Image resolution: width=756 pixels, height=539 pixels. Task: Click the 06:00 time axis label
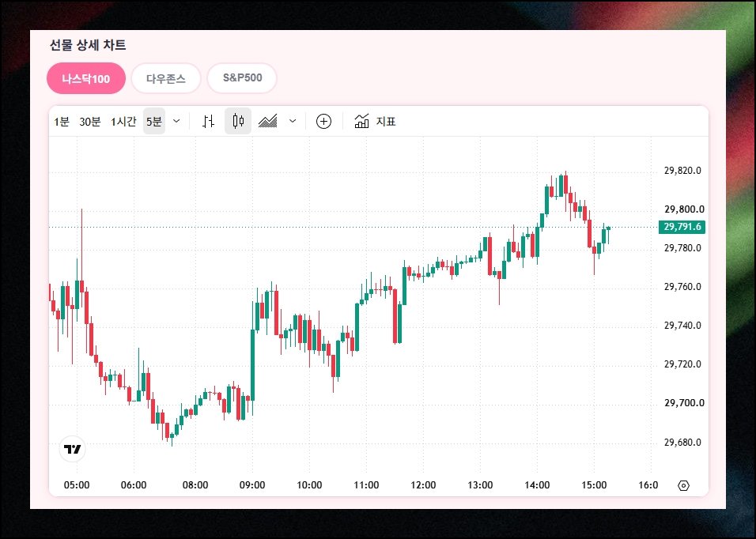pos(134,485)
